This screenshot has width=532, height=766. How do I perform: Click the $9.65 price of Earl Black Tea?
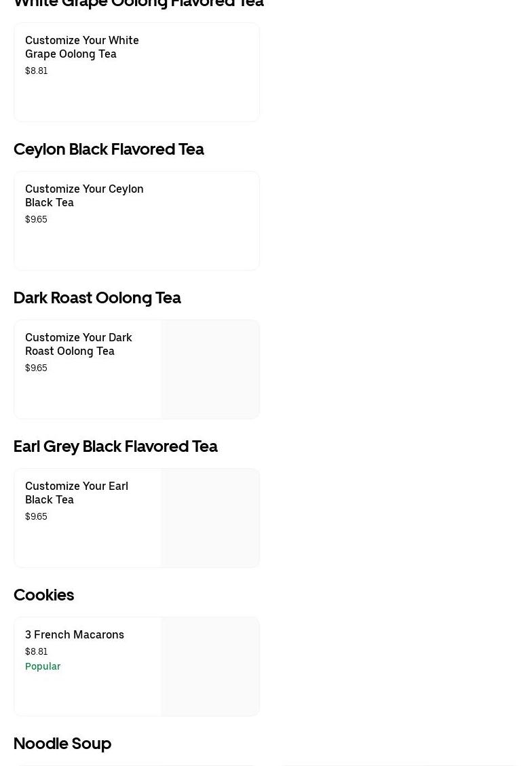(37, 516)
